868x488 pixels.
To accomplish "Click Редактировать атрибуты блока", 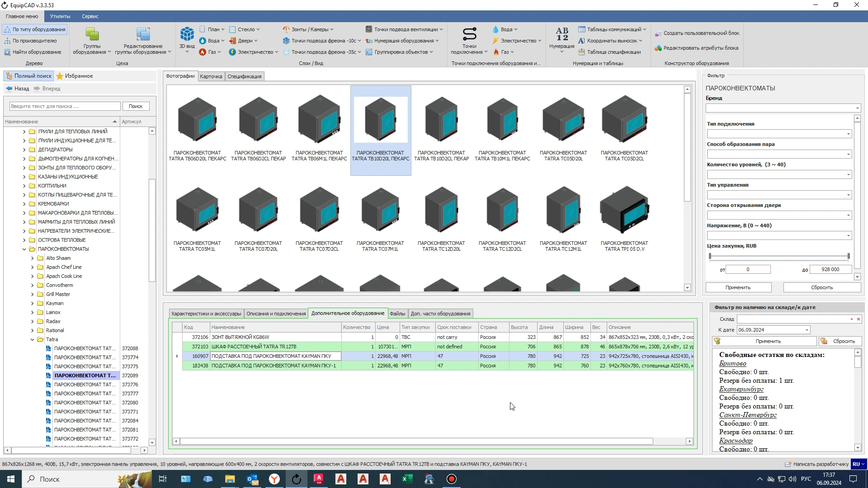I will pyautogui.click(x=696, y=48).
